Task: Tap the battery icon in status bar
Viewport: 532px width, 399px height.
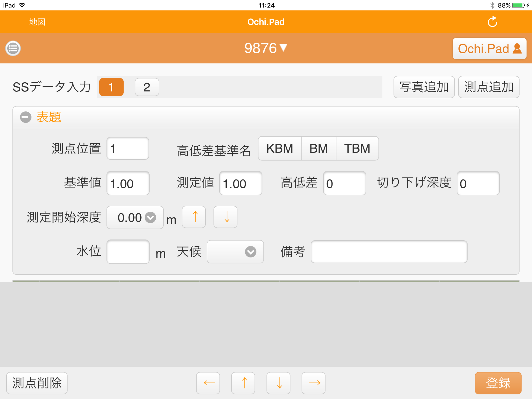Action: [x=519, y=5]
